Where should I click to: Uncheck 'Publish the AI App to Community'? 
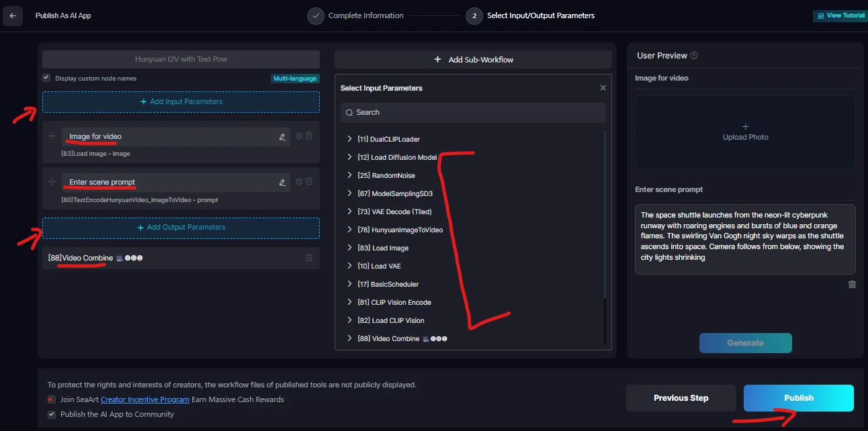[52, 414]
